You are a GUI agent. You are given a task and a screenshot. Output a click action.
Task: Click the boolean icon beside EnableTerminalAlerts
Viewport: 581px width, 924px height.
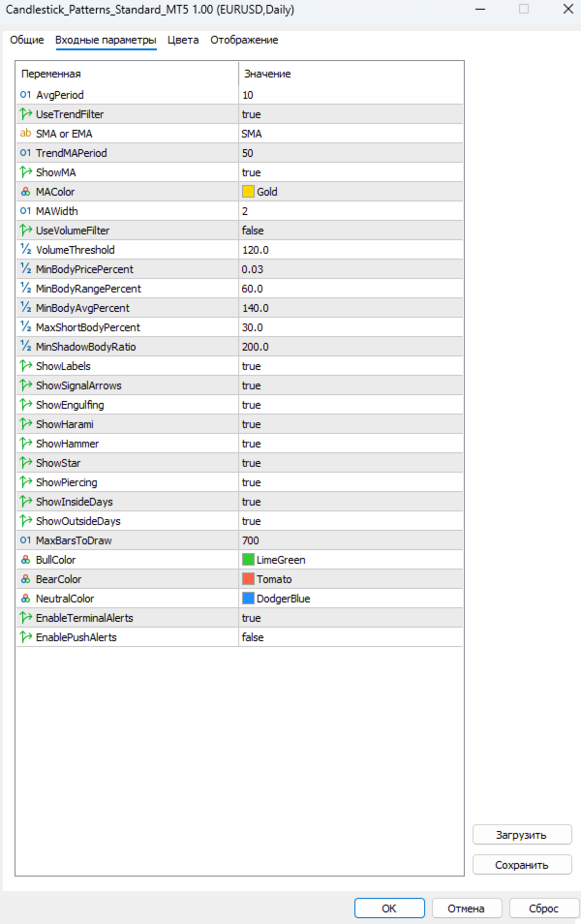click(25, 618)
